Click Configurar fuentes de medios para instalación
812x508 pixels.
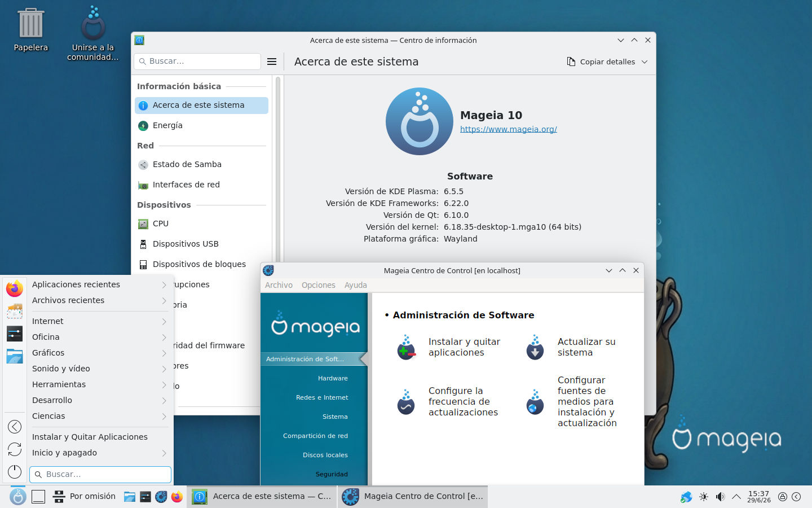[587, 401]
